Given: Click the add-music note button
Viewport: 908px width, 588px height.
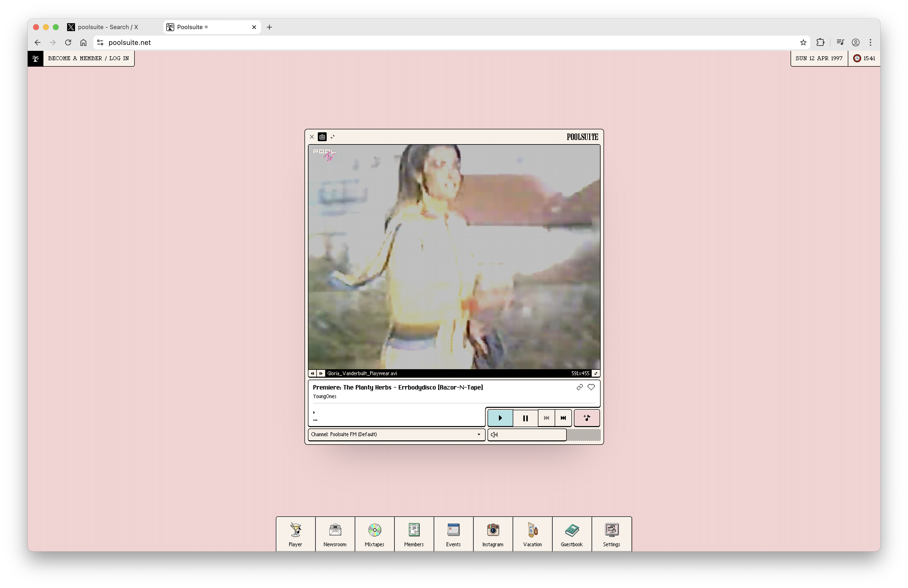Looking at the screenshot, I should click(587, 418).
